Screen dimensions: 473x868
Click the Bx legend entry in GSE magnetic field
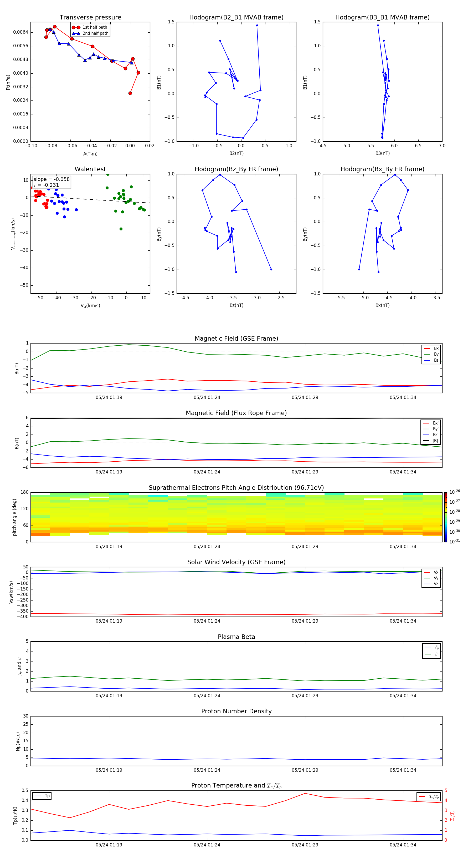click(x=431, y=349)
